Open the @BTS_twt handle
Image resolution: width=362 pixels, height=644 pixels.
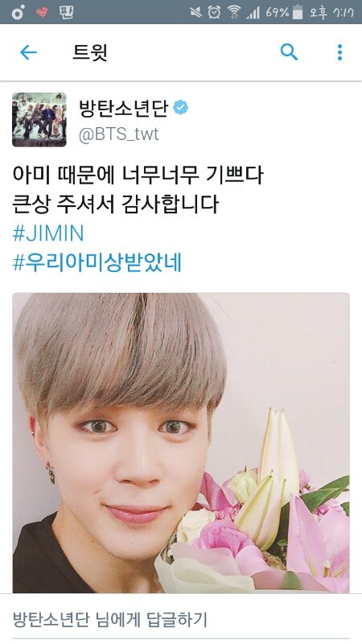point(119,134)
